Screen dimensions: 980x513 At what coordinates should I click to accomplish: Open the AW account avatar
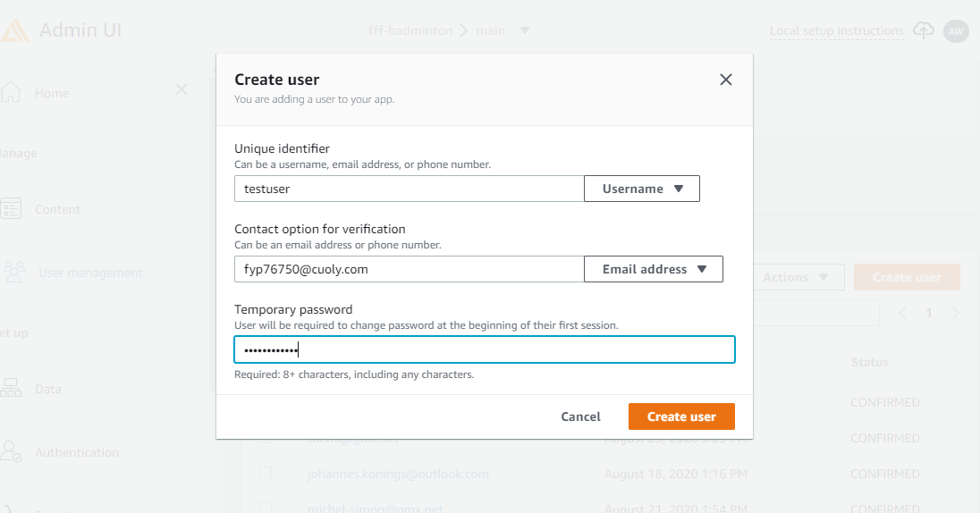956,30
